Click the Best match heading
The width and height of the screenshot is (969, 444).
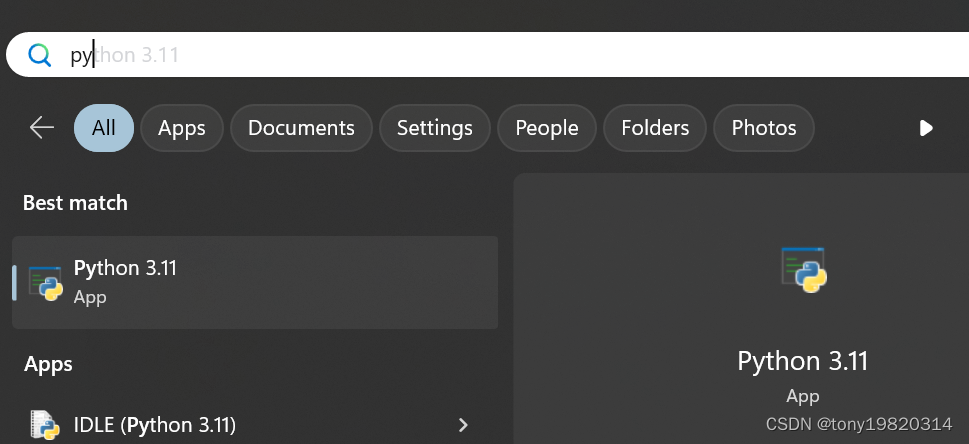[x=75, y=203]
